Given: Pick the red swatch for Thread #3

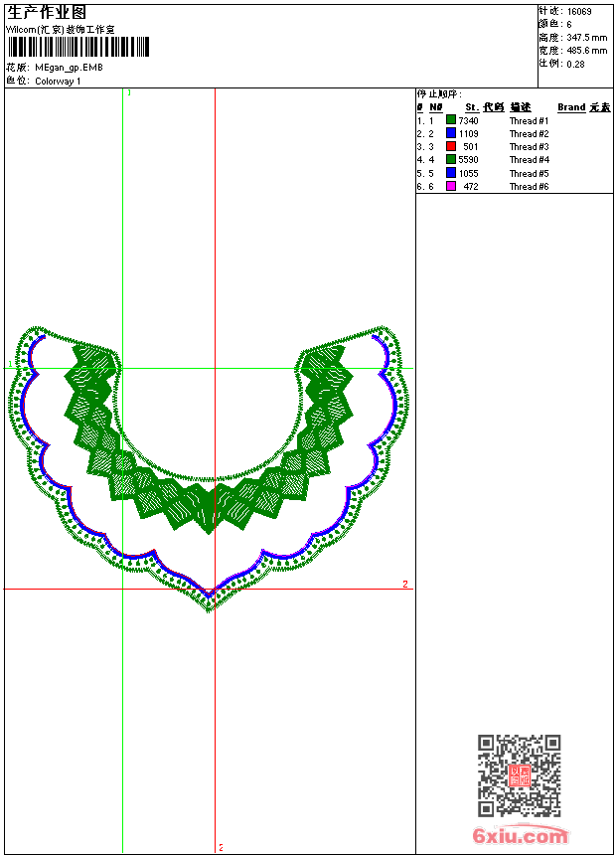Looking at the screenshot, I should 451,146.
